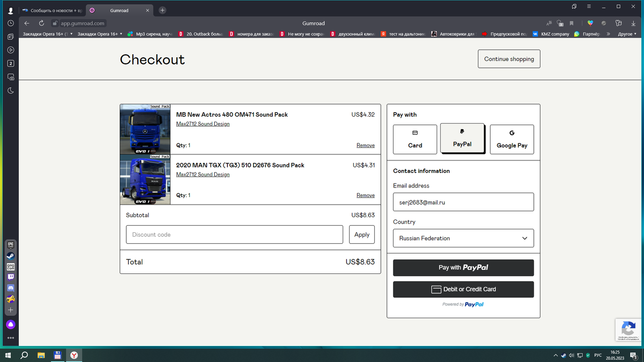
Task: Click the Debit or Credit Card button
Action: (463, 289)
